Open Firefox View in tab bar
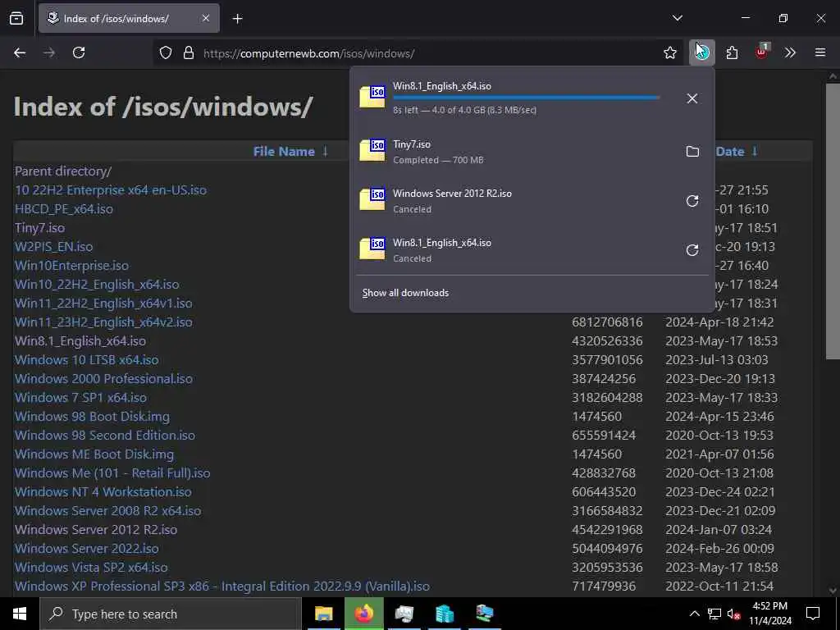 pyautogui.click(x=16, y=19)
